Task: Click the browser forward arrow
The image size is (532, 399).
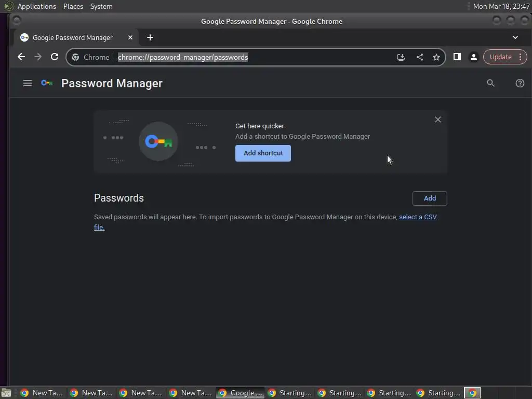Action: tap(38, 57)
